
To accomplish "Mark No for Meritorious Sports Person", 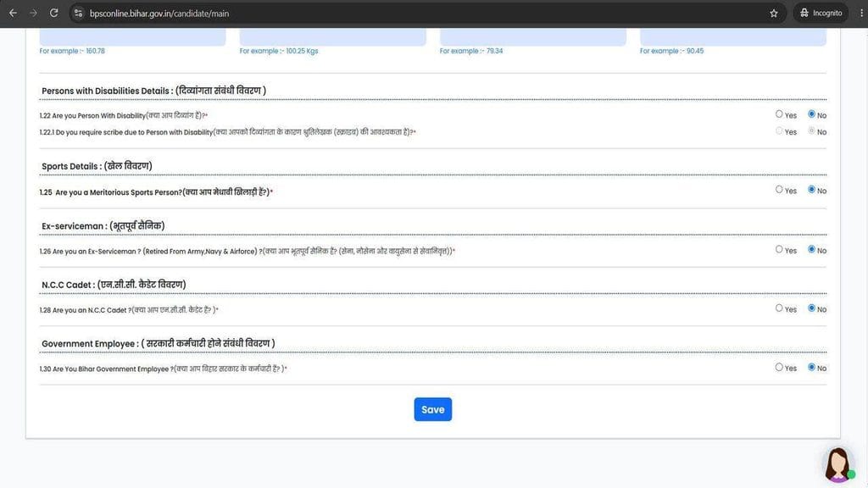I will (x=811, y=190).
